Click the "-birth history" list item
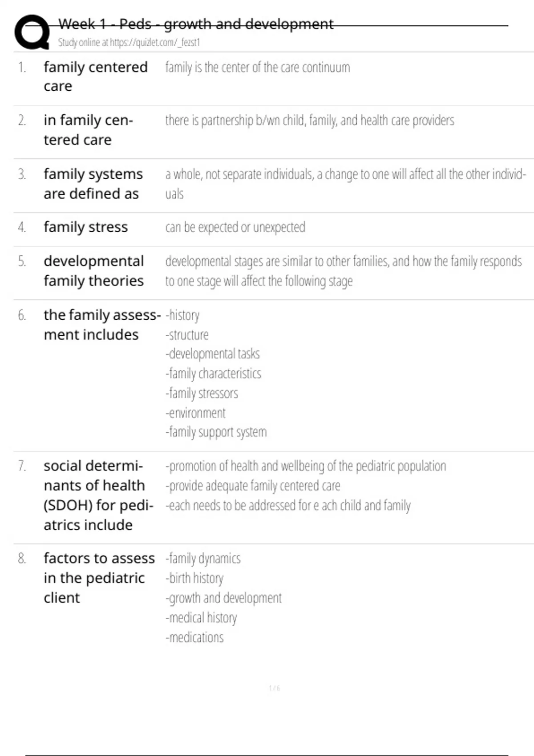Viewport: 534px width, 756px height. tap(194, 578)
